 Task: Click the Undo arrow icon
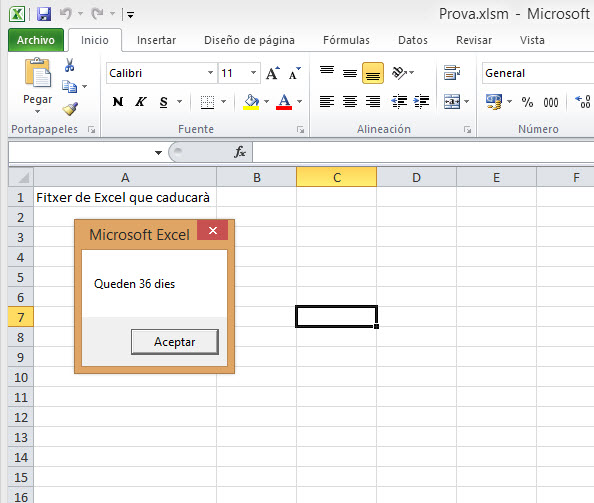click(x=66, y=14)
